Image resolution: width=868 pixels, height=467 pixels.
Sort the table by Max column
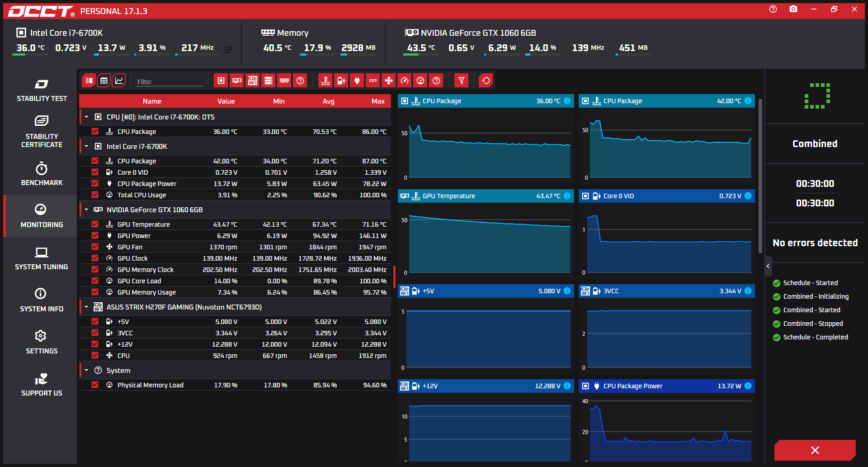coord(378,101)
